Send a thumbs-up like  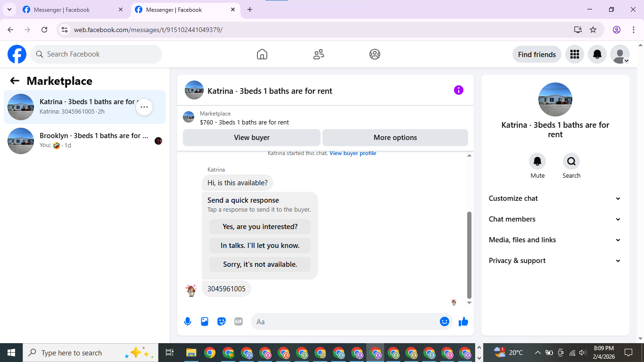463,321
